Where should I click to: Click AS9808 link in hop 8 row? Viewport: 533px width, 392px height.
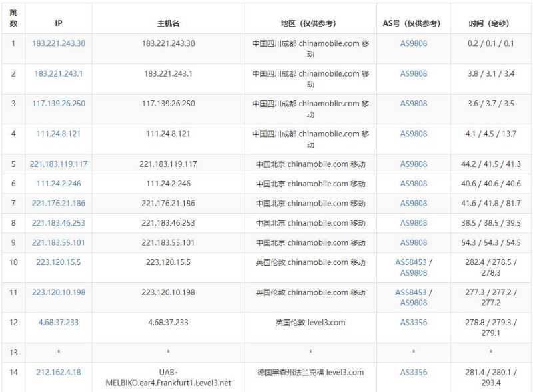pos(414,223)
